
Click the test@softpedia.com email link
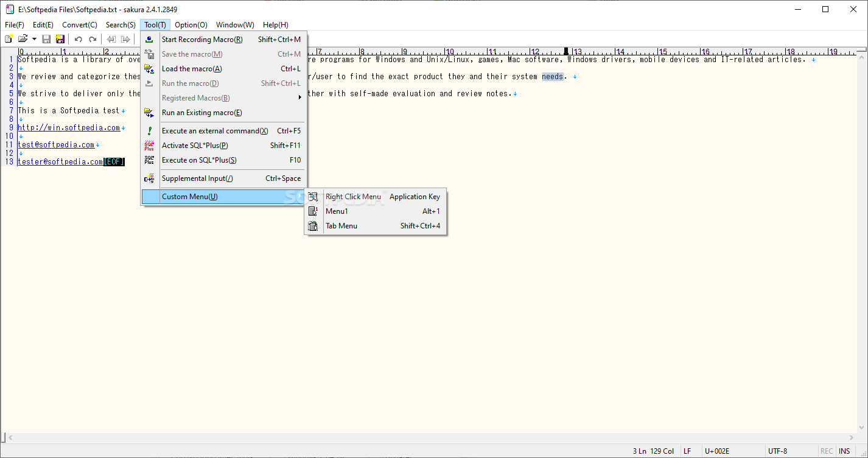pos(56,145)
